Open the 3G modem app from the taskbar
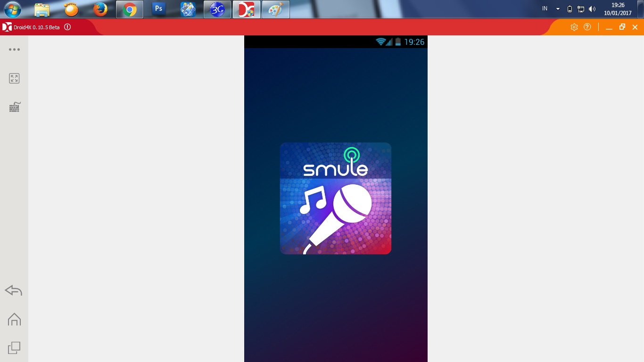The image size is (644, 362). [x=217, y=9]
